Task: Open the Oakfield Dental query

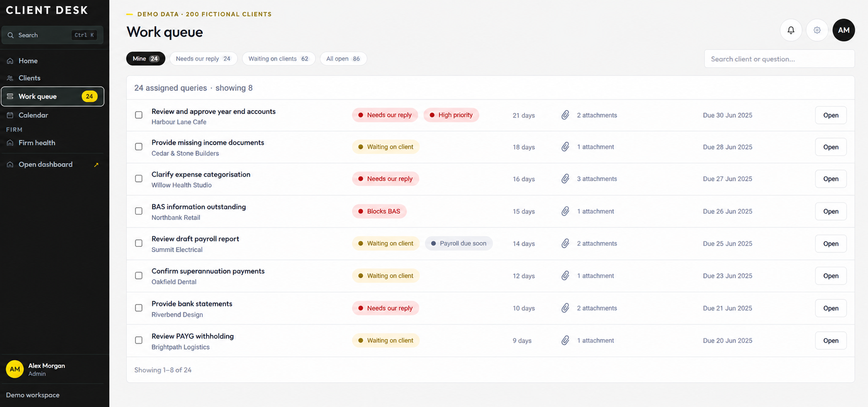Action: click(x=831, y=276)
